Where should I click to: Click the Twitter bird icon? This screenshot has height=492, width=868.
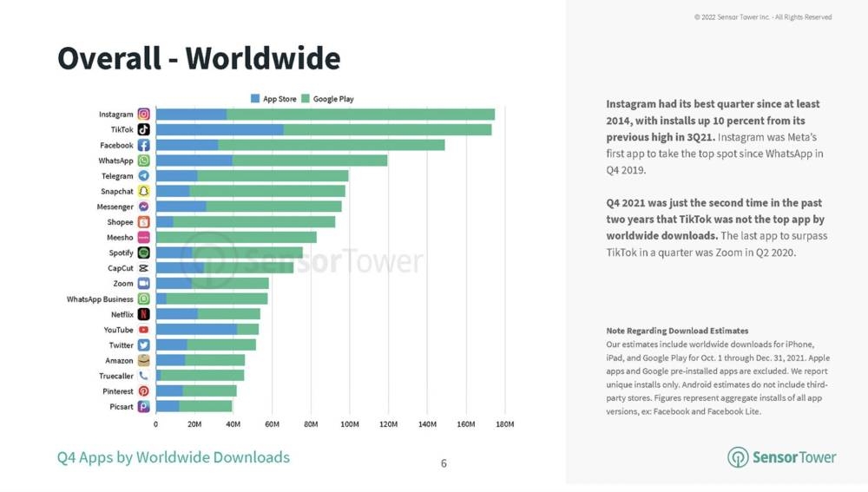pyautogui.click(x=143, y=344)
